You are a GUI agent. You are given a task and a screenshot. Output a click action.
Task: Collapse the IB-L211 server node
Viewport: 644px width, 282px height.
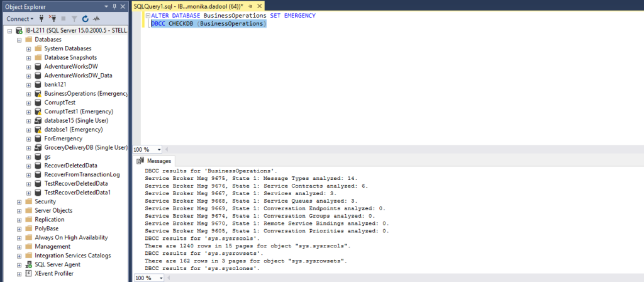tap(9, 30)
